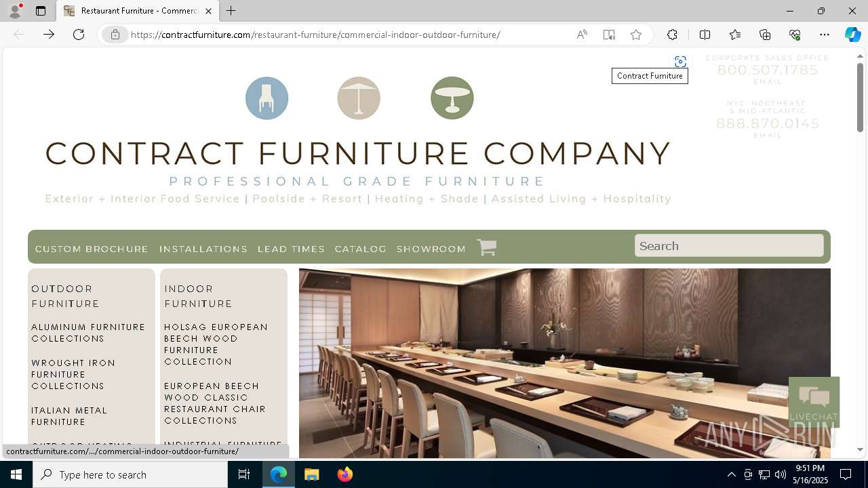This screenshot has width=868, height=488.
Task: Add page to favorites star icon
Action: (635, 35)
